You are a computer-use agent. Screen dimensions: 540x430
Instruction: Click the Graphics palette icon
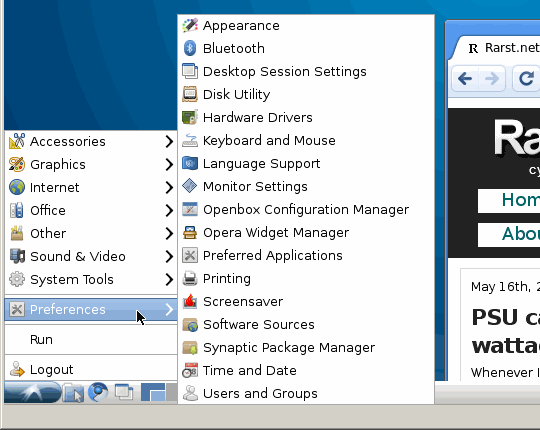17,165
